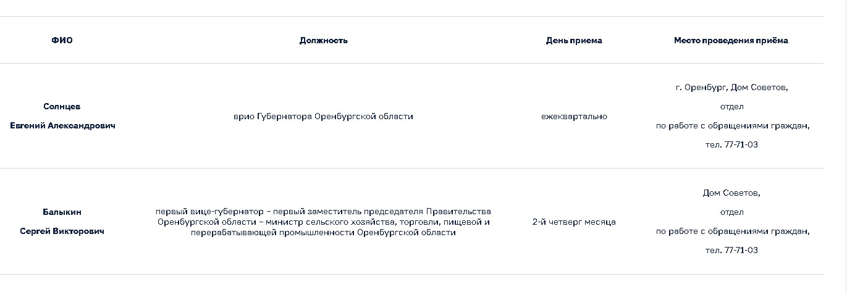Click the г. Оренбург, Дом Советов line
The width and height of the screenshot is (868, 292).
pyautogui.click(x=731, y=88)
